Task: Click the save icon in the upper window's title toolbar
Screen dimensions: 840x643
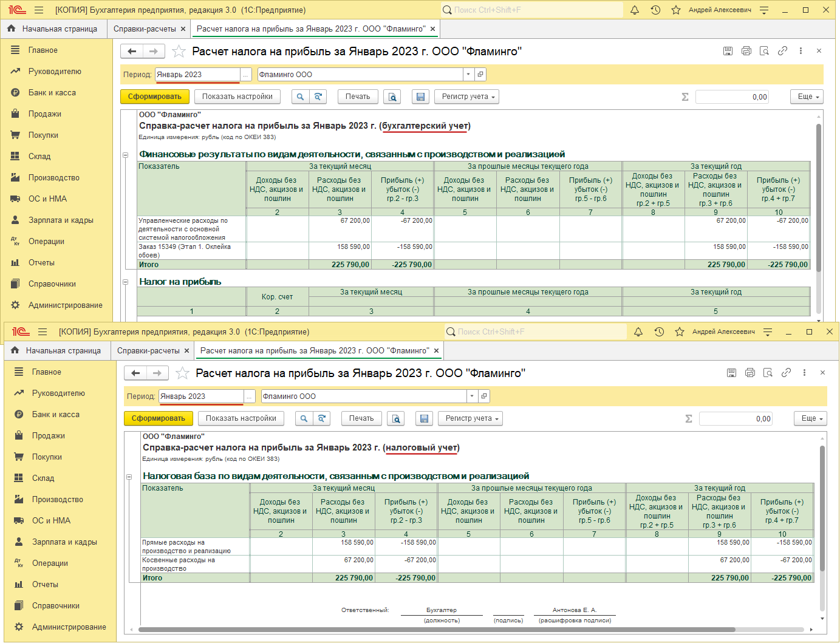Action: tap(728, 51)
